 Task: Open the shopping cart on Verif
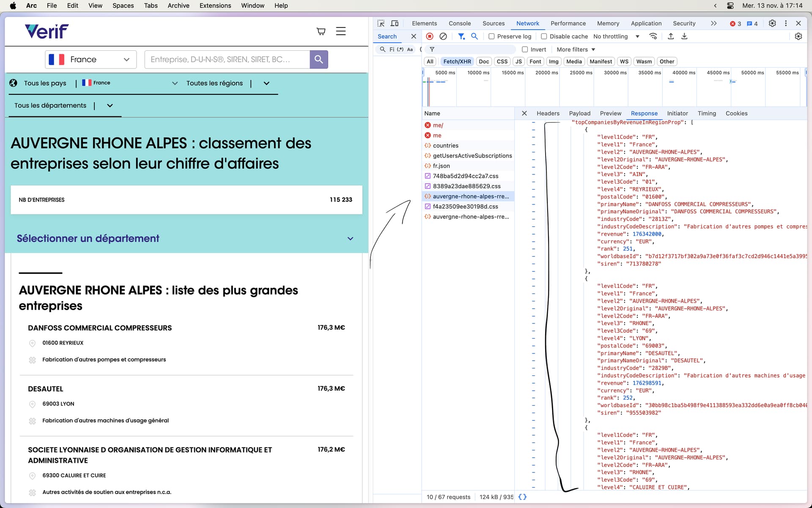coord(321,31)
